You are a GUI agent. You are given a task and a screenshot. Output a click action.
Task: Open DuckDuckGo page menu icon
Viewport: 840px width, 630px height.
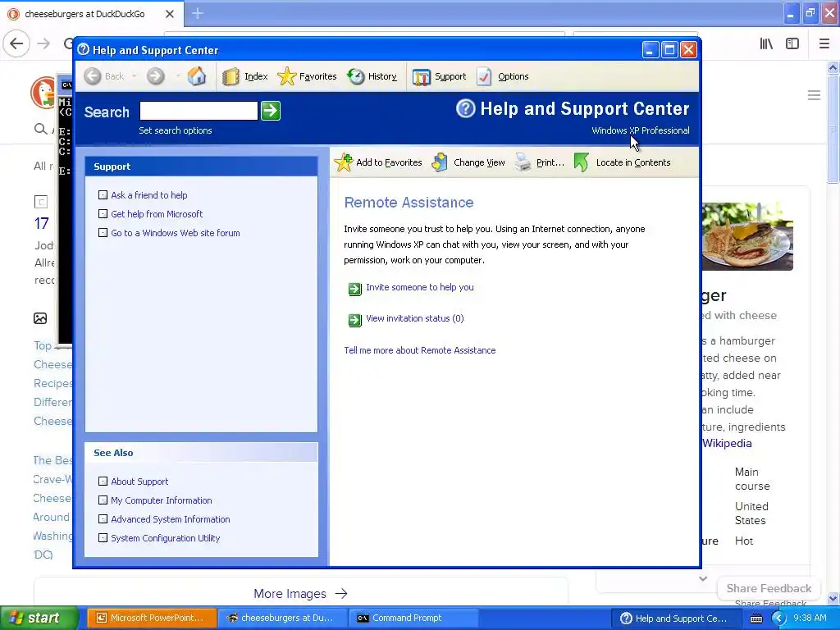point(814,95)
